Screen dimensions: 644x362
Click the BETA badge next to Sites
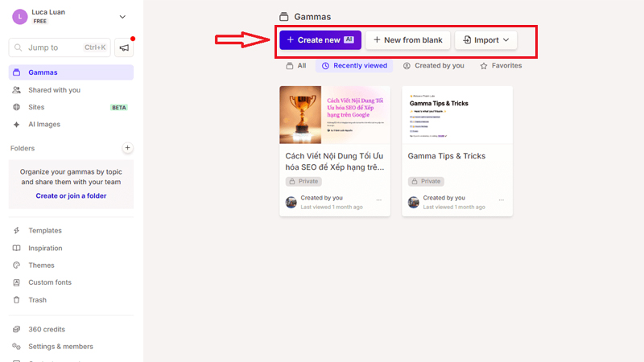pyautogui.click(x=119, y=108)
